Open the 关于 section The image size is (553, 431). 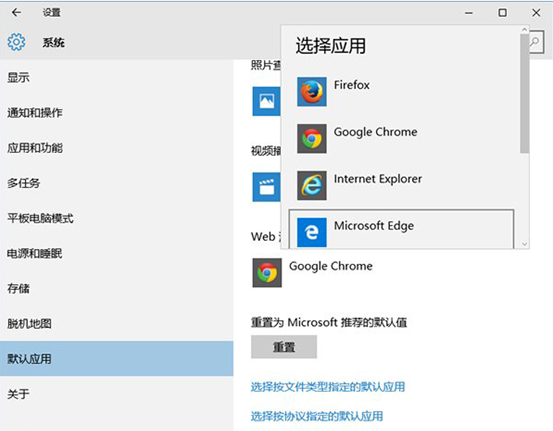click(116, 394)
